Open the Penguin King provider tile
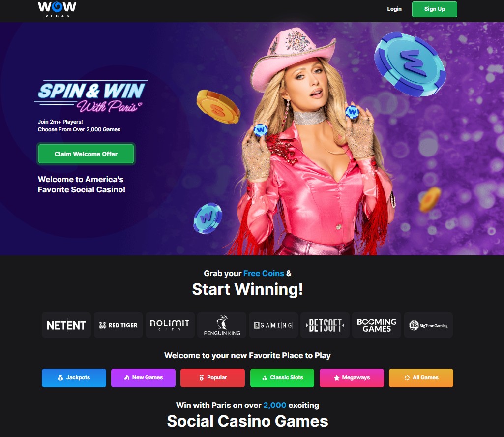Viewport: 504px width, 437px height. click(222, 325)
